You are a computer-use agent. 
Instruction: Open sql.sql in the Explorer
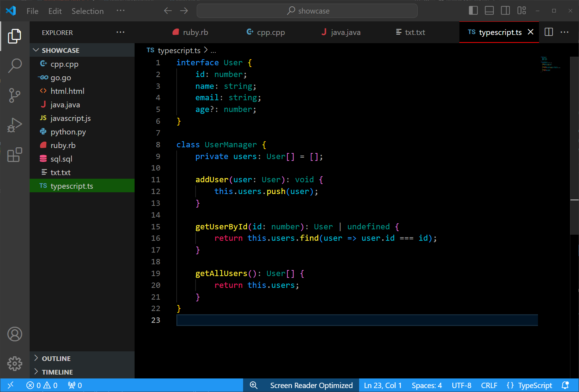(82, 159)
